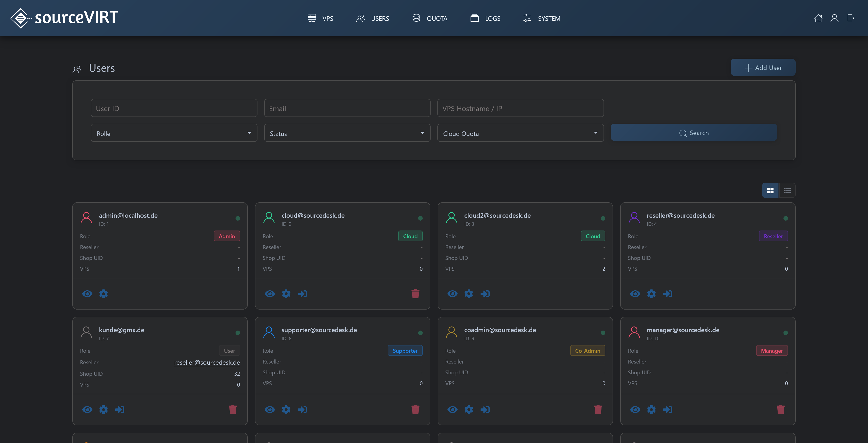Click the Add User button
868x443 pixels.
click(x=763, y=68)
